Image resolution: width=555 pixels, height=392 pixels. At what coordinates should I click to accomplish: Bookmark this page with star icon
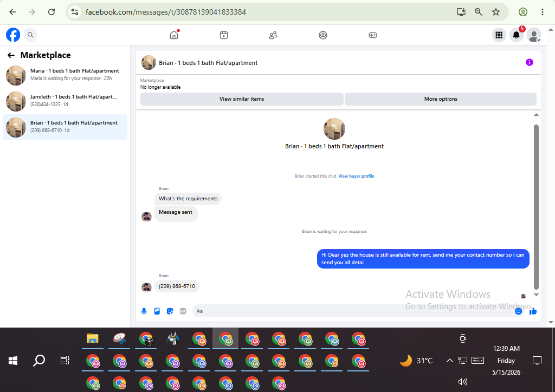point(496,12)
